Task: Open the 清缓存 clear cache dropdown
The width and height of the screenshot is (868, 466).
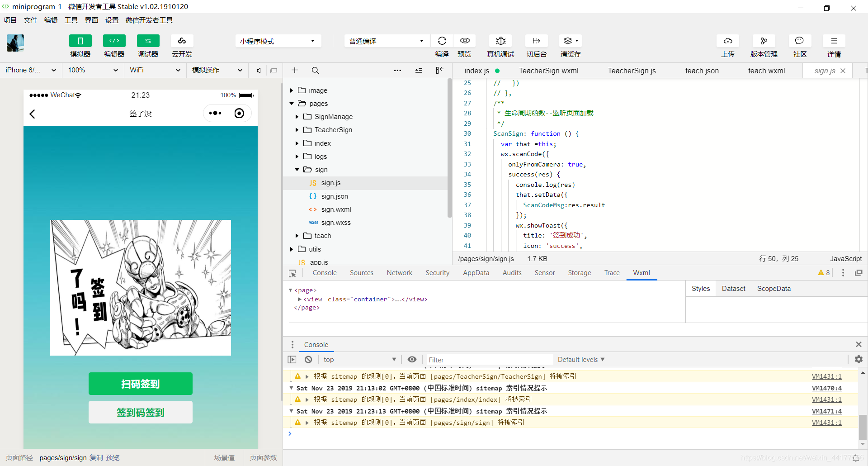Action: pos(571,41)
